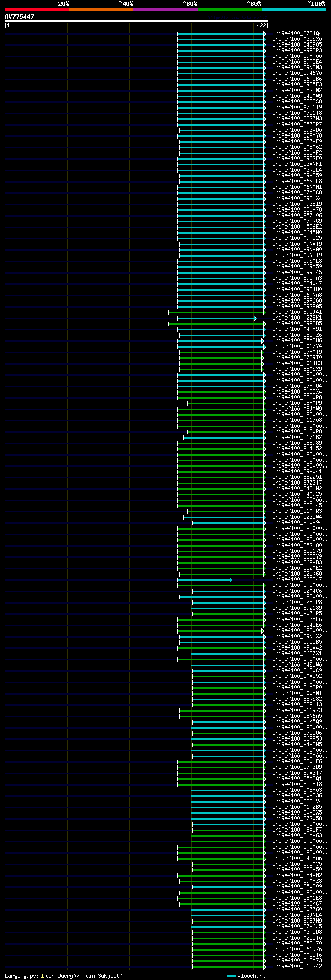Select label UniRef100_A7Q1T9

297,108
